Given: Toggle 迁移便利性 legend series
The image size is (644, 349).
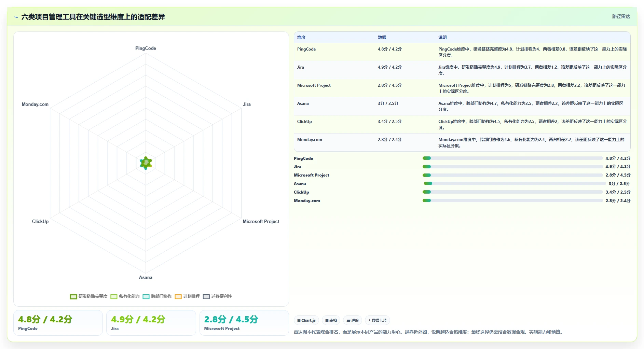Looking at the screenshot, I should click(217, 296).
